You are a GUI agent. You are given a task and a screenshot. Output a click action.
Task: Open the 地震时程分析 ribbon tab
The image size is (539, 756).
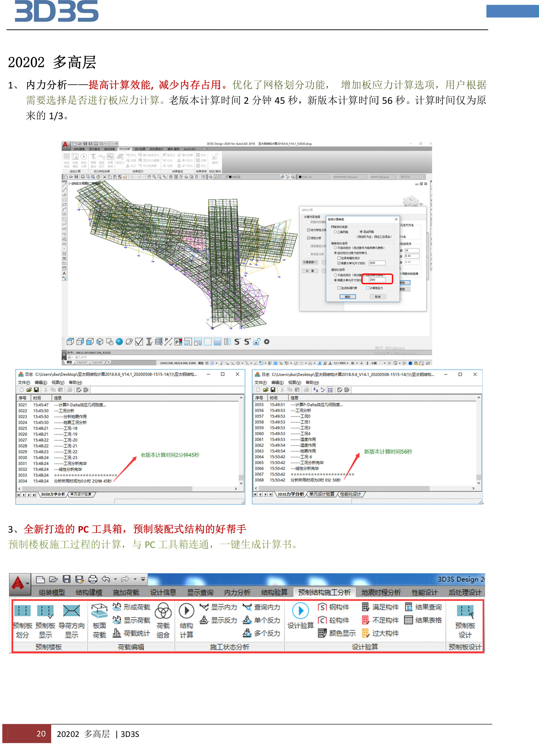(381, 593)
